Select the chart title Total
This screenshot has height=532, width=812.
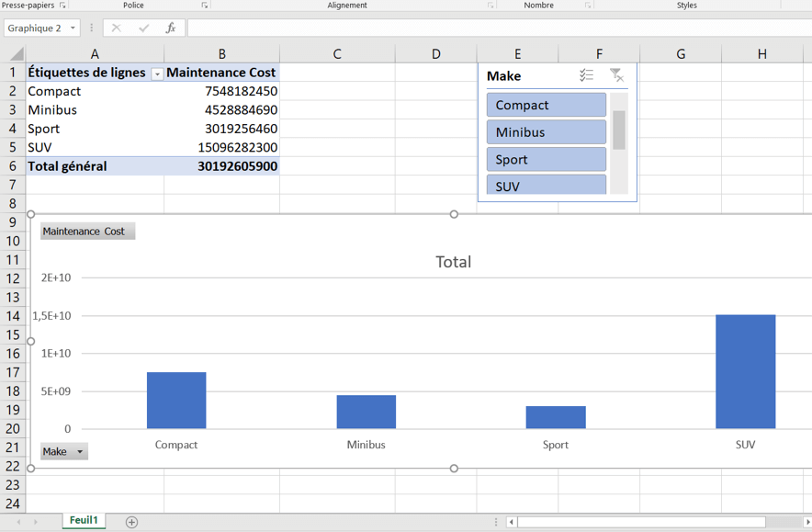tap(454, 262)
